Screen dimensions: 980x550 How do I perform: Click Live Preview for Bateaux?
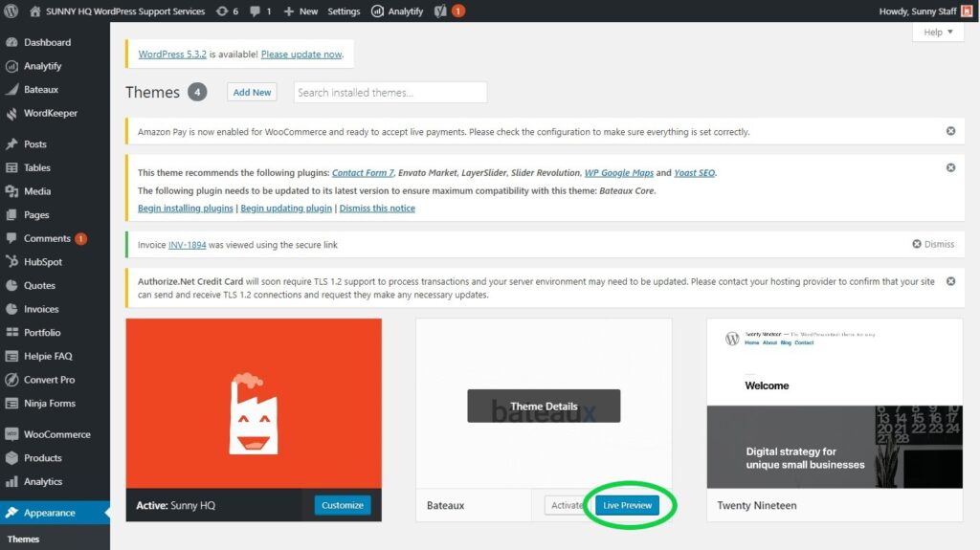628,505
